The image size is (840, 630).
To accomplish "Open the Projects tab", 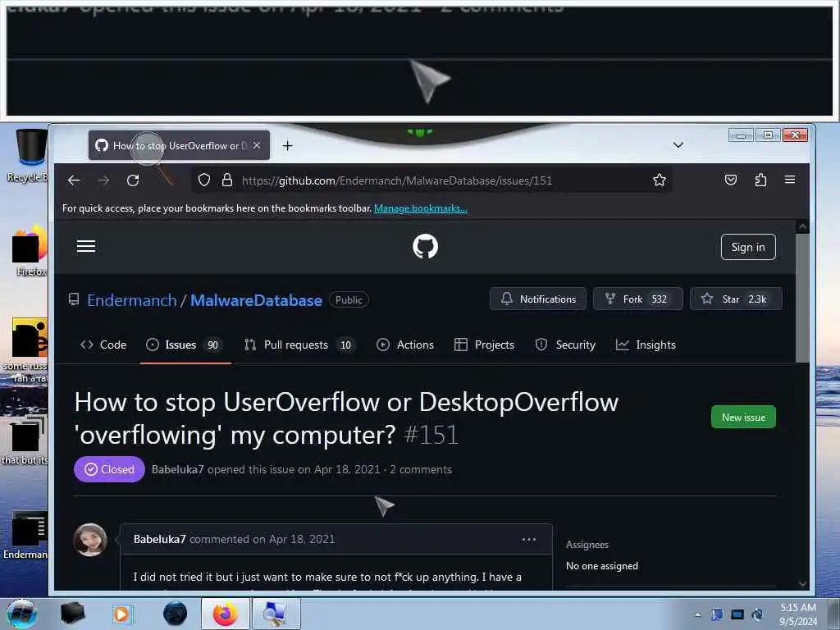I will click(x=484, y=345).
